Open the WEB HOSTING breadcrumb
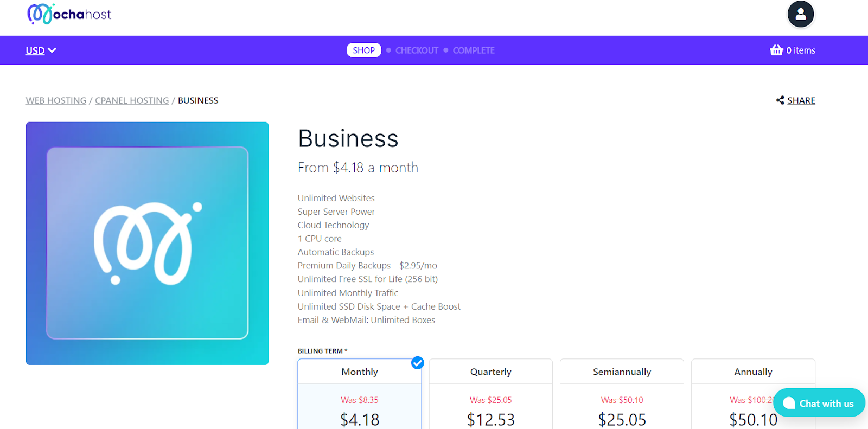 [56, 100]
